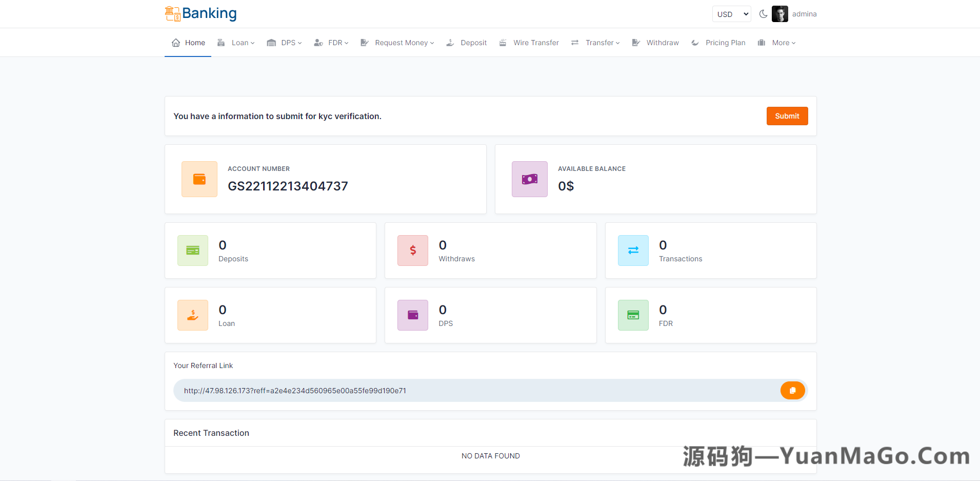Expand the More menu

[x=781, y=43]
